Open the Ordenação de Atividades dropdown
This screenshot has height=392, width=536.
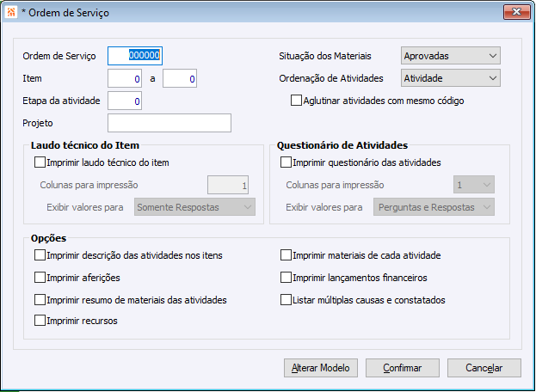451,78
